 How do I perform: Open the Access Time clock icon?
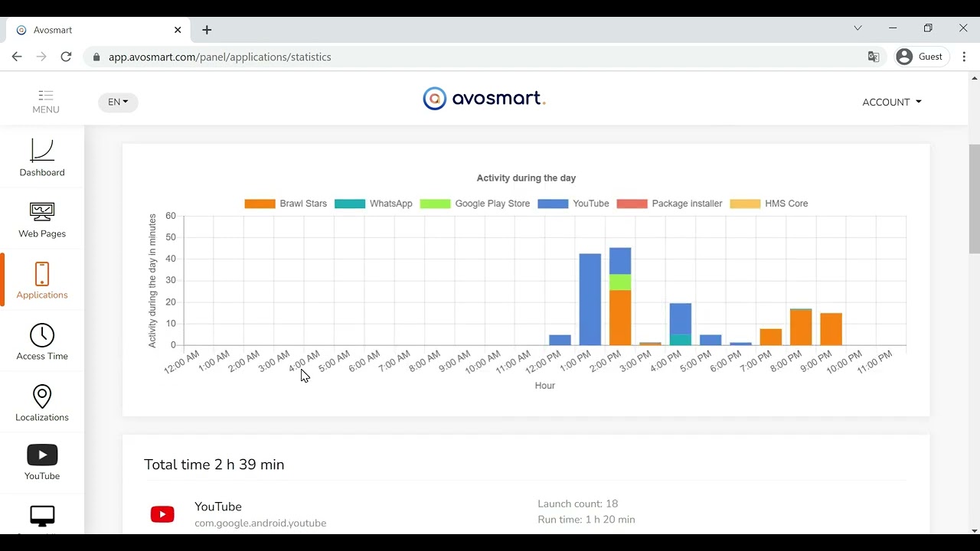pos(42,335)
